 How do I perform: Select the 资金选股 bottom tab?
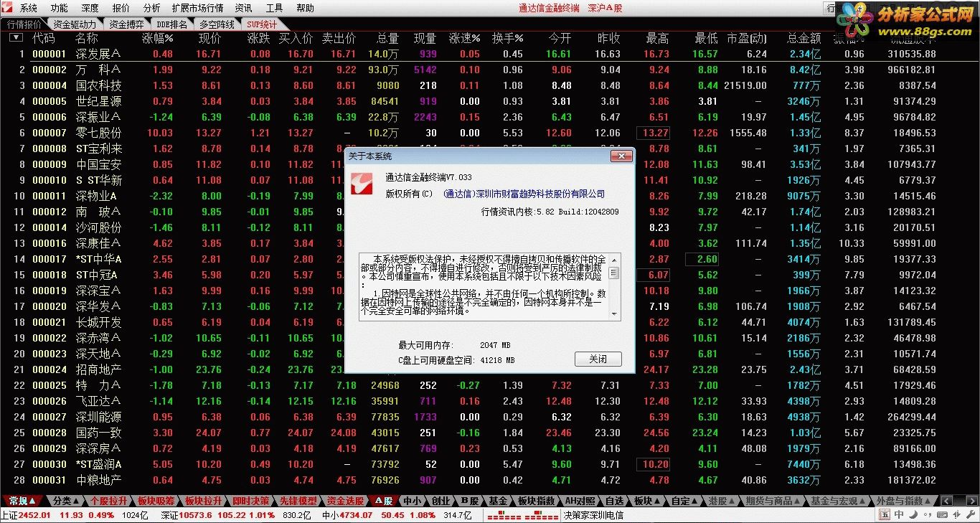(345, 501)
